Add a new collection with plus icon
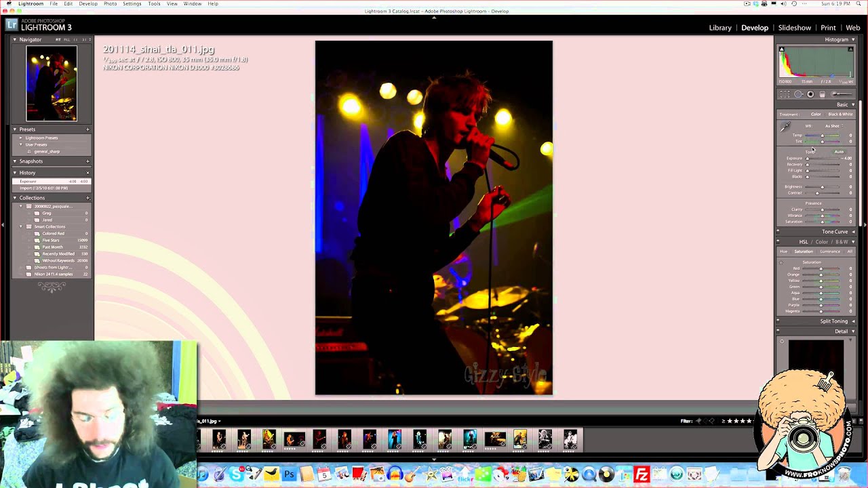This screenshot has width=868, height=488. point(87,198)
